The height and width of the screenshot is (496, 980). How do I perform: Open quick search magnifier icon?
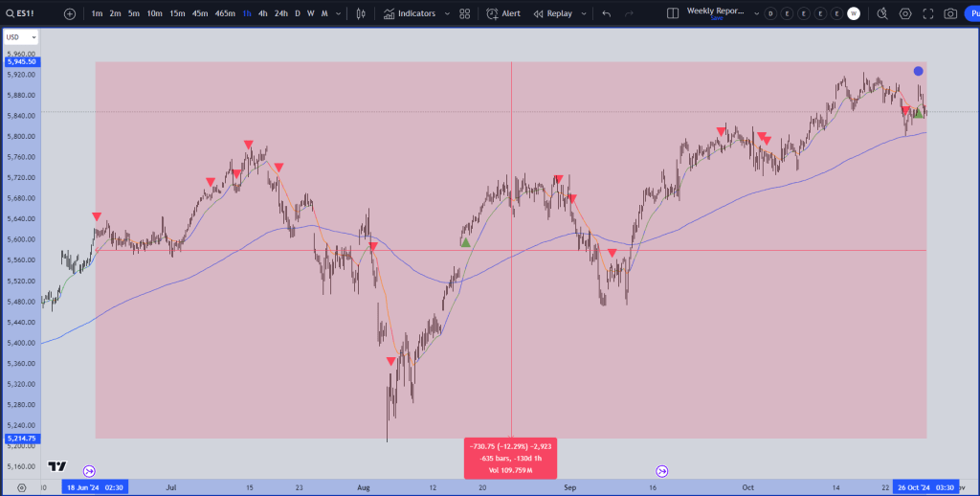coord(881,13)
